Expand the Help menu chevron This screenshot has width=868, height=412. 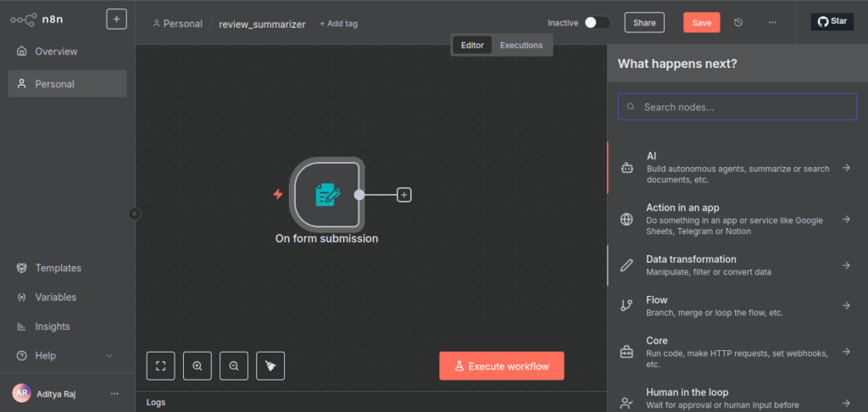click(108, 356)
